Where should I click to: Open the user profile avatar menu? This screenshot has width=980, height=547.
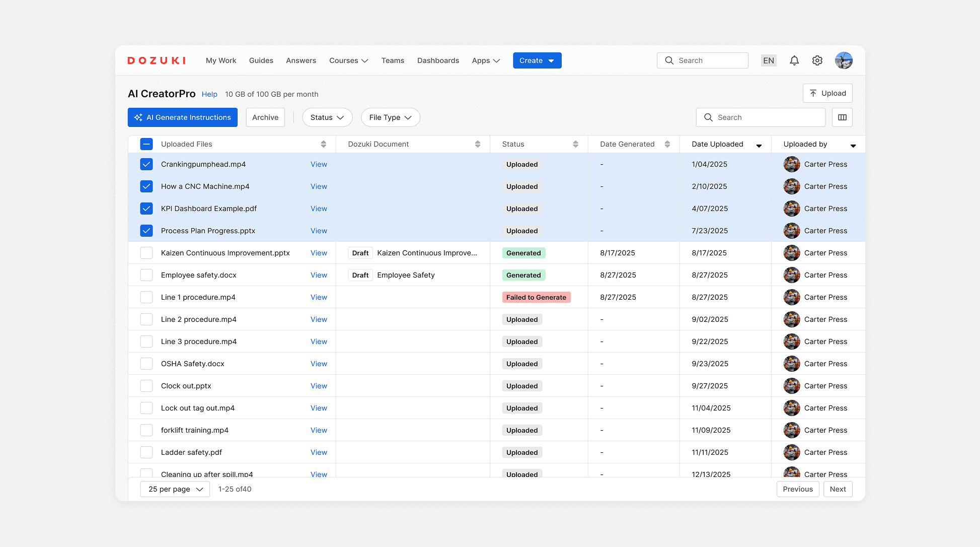click(844, 60)
